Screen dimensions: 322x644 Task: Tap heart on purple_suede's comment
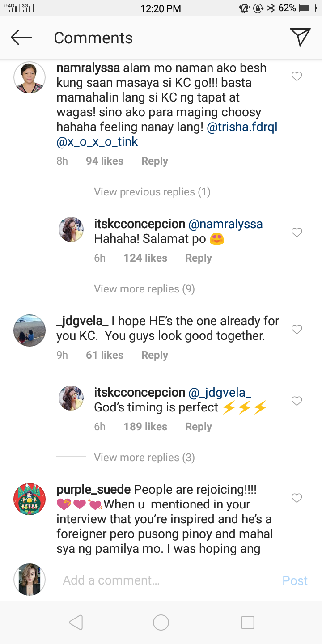pos(297,498)
